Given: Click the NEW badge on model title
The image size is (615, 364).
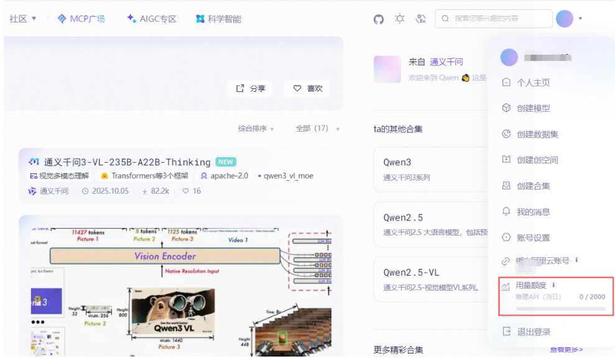Looking at the screenshot, I should [x=226, y=162].
